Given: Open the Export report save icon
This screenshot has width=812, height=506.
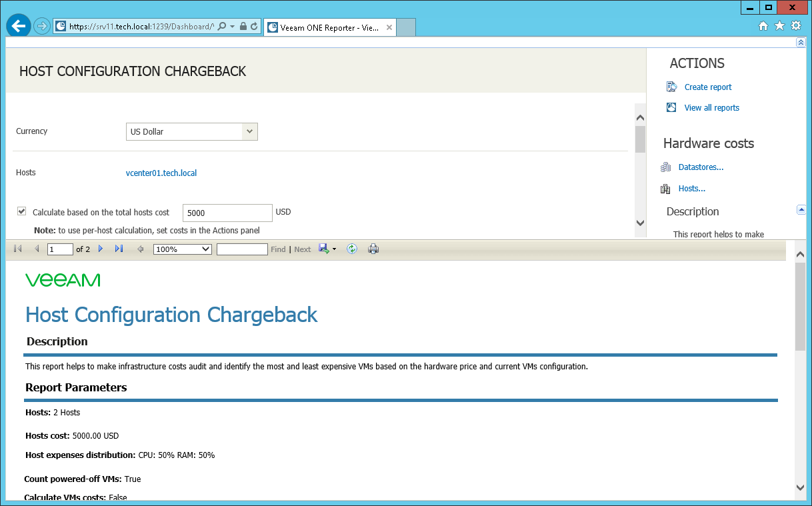Looking at the screenshot, I should (324, 249).
